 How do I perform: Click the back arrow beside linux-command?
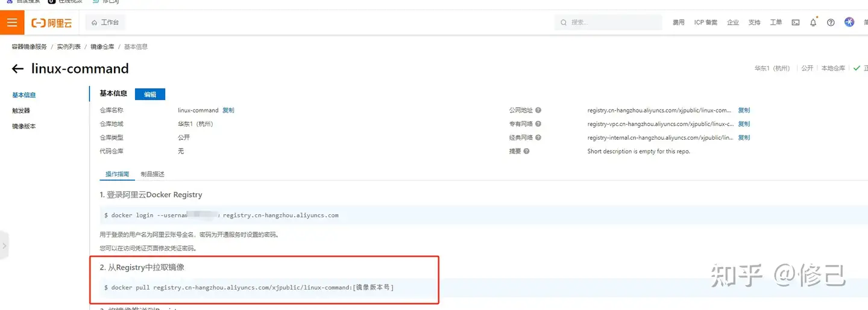pyautogui.click(x=18, y=69)
